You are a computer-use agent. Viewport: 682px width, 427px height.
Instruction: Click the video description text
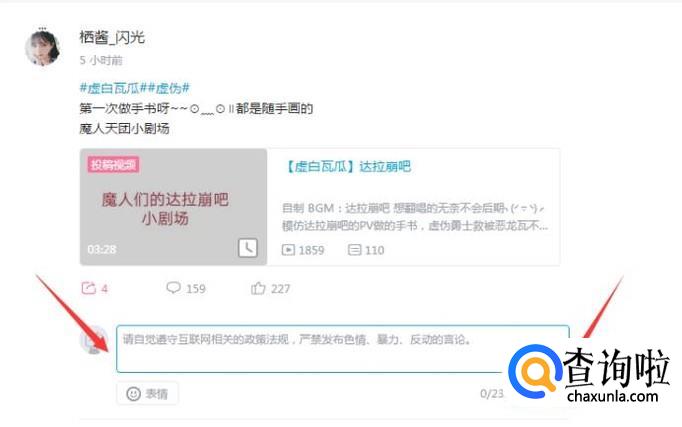(415, 217)
